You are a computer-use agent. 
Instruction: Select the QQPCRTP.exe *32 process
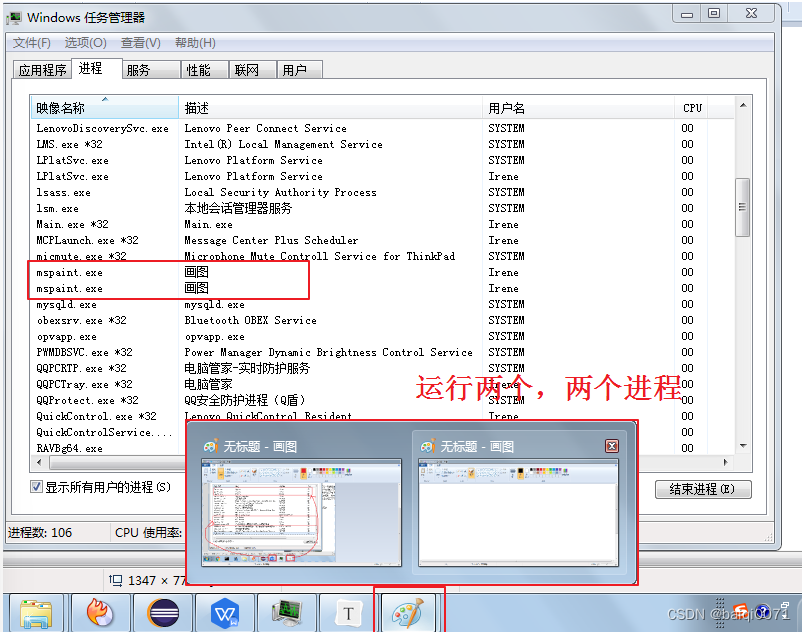pos(81,368)
